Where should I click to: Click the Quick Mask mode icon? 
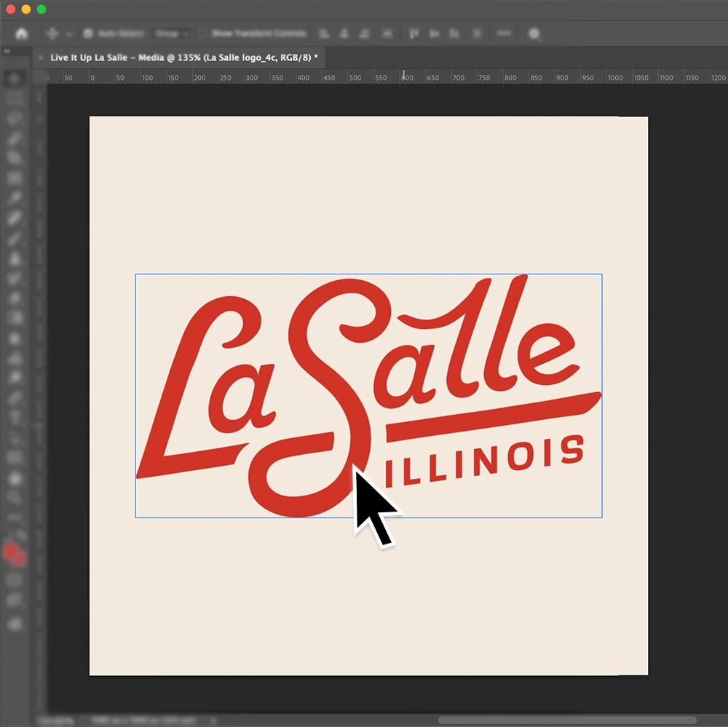click(x=15, y=579)
